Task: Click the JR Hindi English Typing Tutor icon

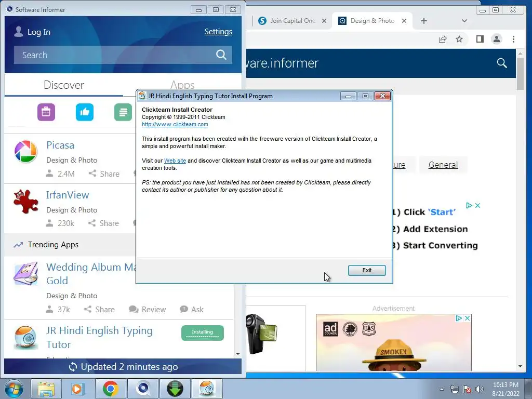Action: coord(26,337)
